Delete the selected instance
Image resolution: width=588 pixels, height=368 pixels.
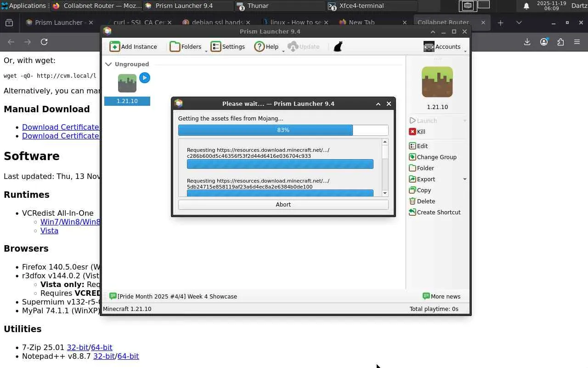(422, 201)
